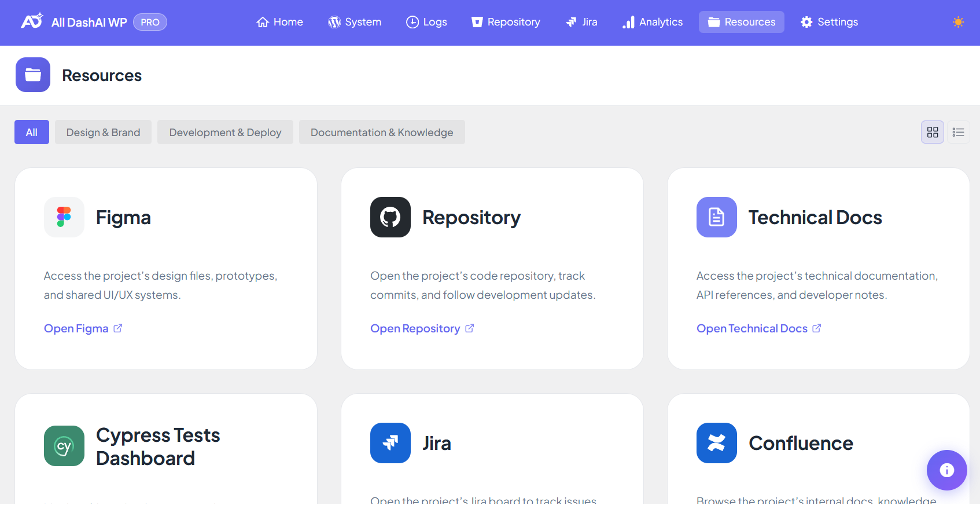Click the Figma logo icon

pos(64,217)
